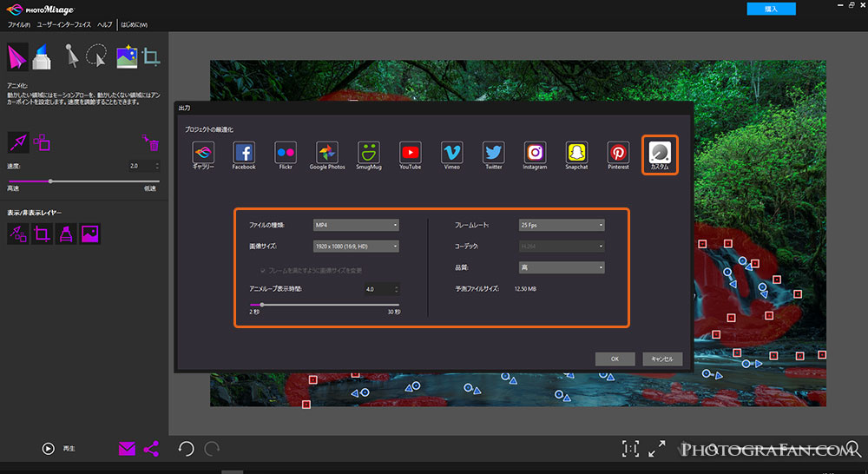868x474 pixels.
Task: Choose the カスタム custom preset
Action: (x=660, y=155)
